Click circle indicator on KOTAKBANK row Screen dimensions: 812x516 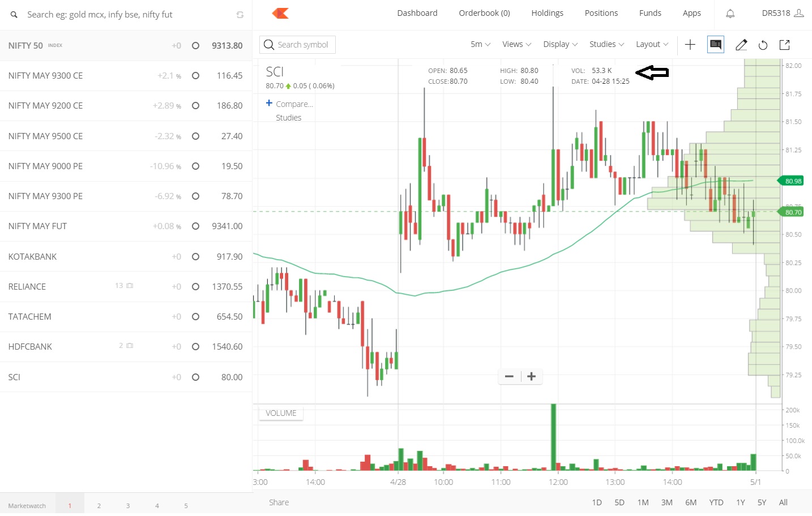[x=195, y=257]
